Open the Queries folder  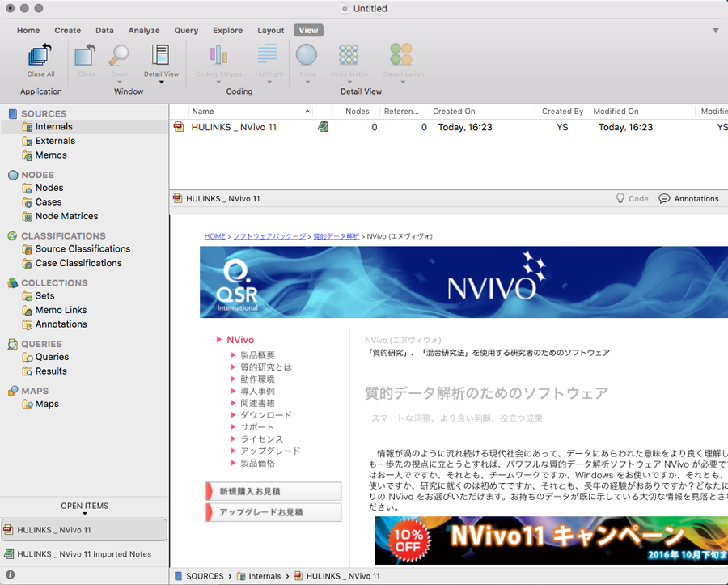coord(52,357)
